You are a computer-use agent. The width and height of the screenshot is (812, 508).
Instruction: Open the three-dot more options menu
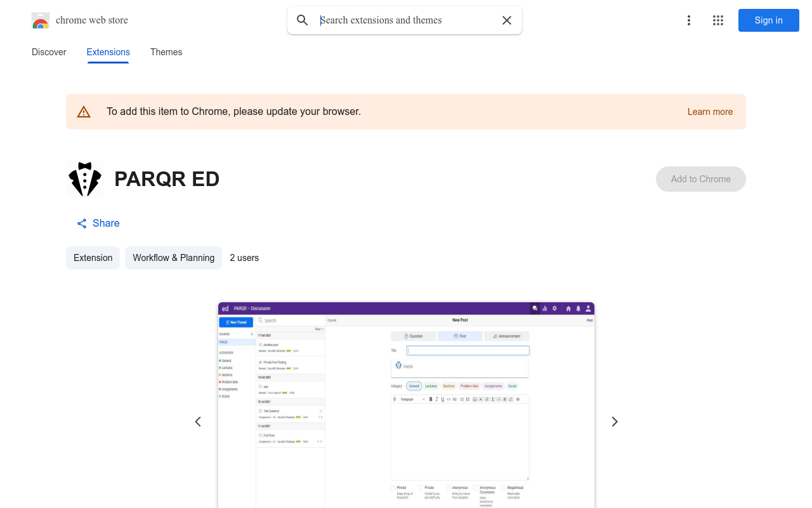[688, 20]
